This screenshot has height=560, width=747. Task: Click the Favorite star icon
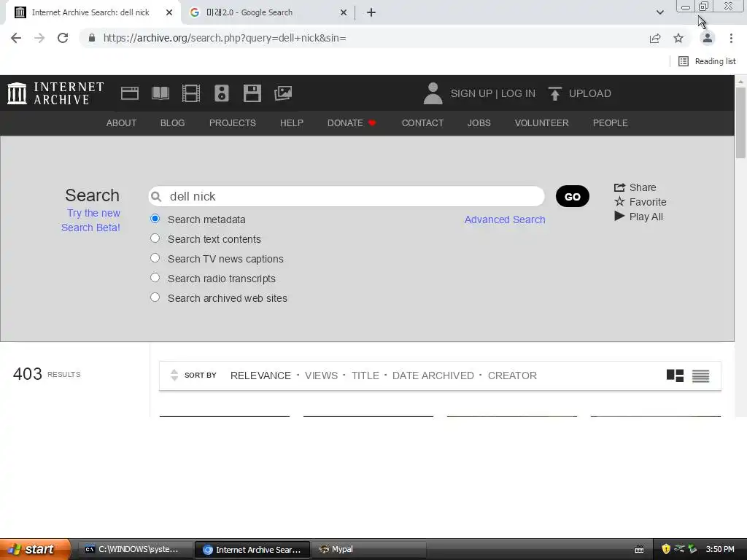[619, 201]
